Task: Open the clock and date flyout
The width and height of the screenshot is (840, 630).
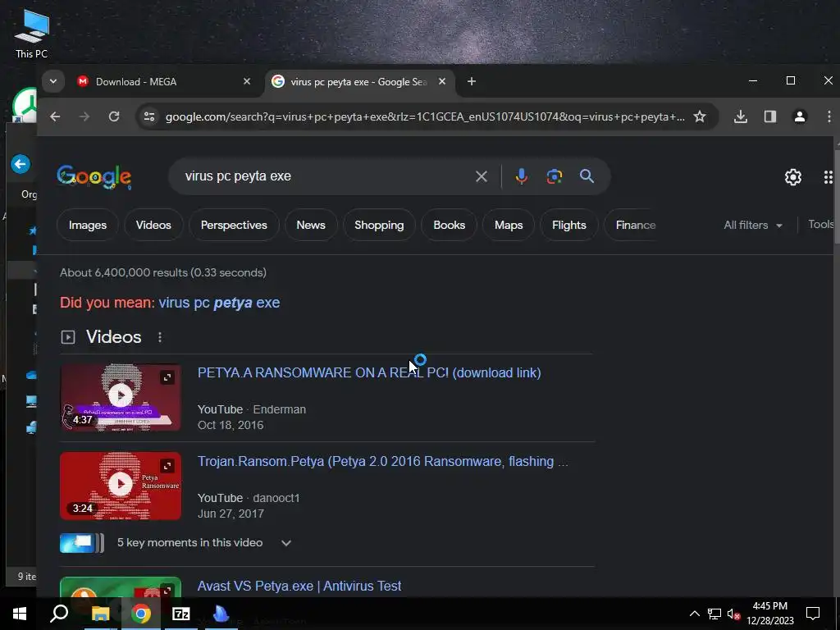Action: [770, 614]
